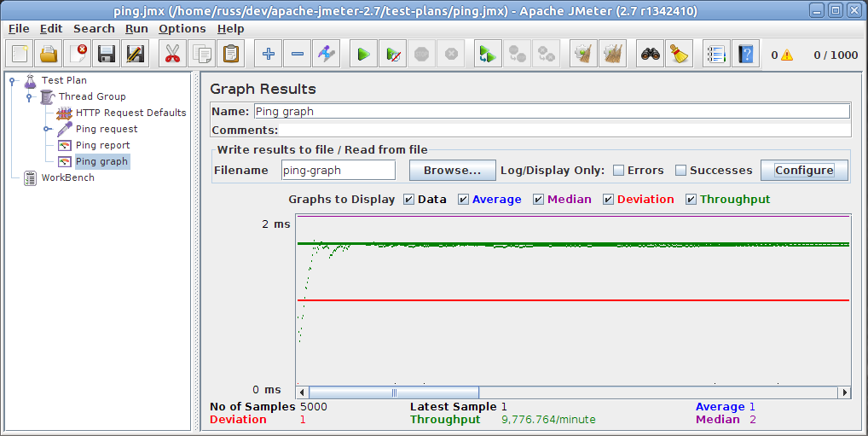This screenshot has width=868, height=436.
Task: Click the Stop test icon
Action: (422, 54)
